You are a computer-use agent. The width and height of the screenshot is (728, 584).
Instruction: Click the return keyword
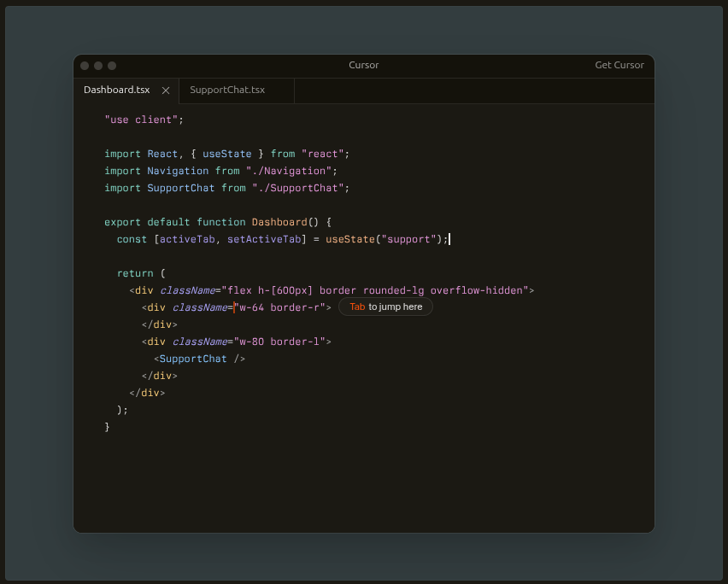click(x=135, y=273)
